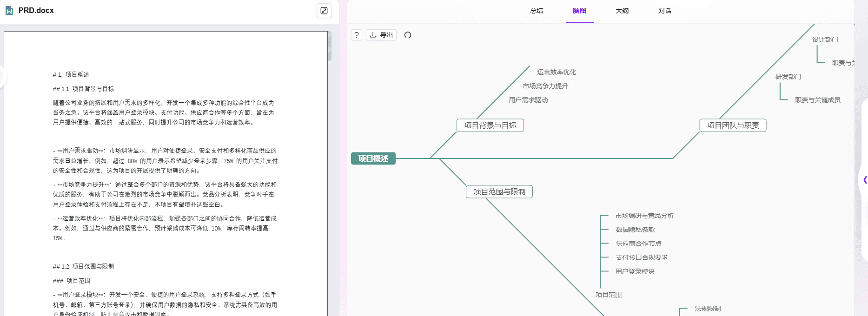
Task: Click the 研发部门 node
Action: coord(788,77)
